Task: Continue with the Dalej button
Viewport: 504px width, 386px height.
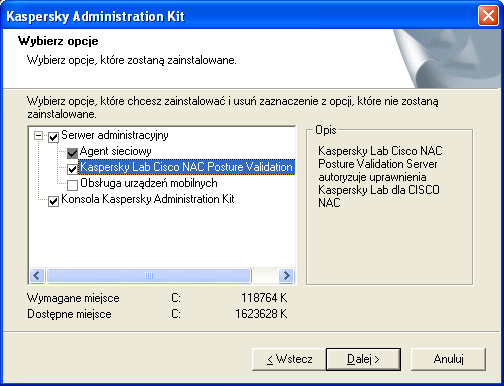Action: click(x=363, y=359)
